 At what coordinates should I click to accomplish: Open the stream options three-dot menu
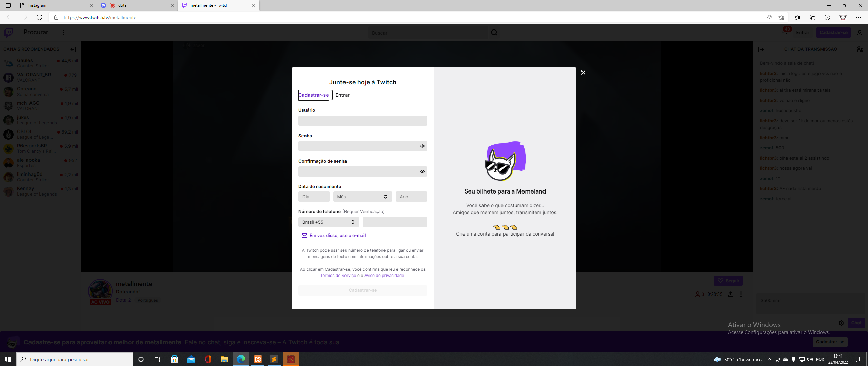[x=741, y=294]
